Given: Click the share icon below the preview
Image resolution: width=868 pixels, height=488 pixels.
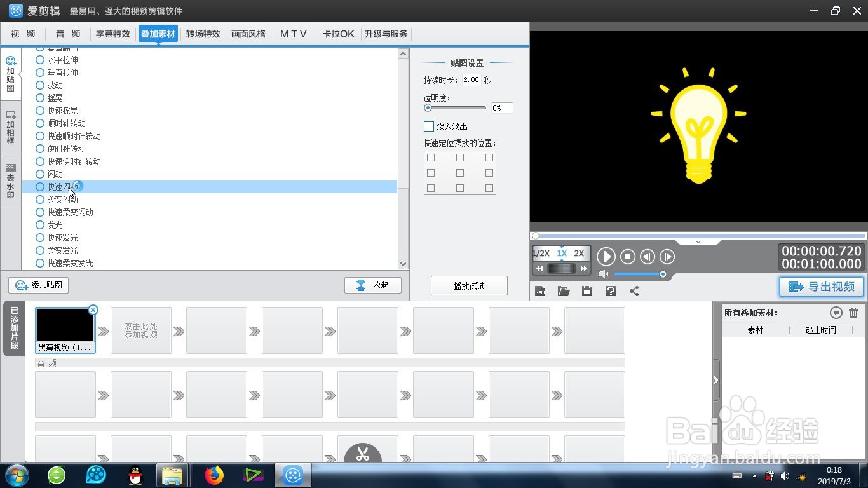Looking at the screenshot, I should (632, 291).
